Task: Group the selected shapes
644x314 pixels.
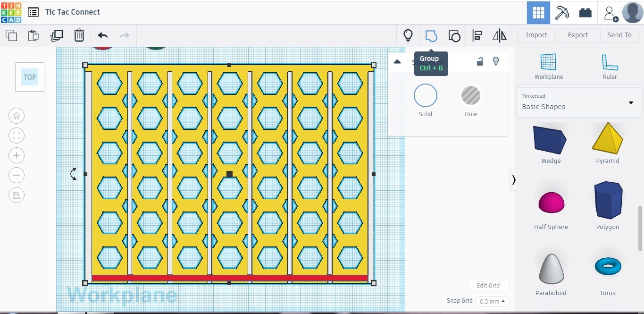Action: [431, 35]
